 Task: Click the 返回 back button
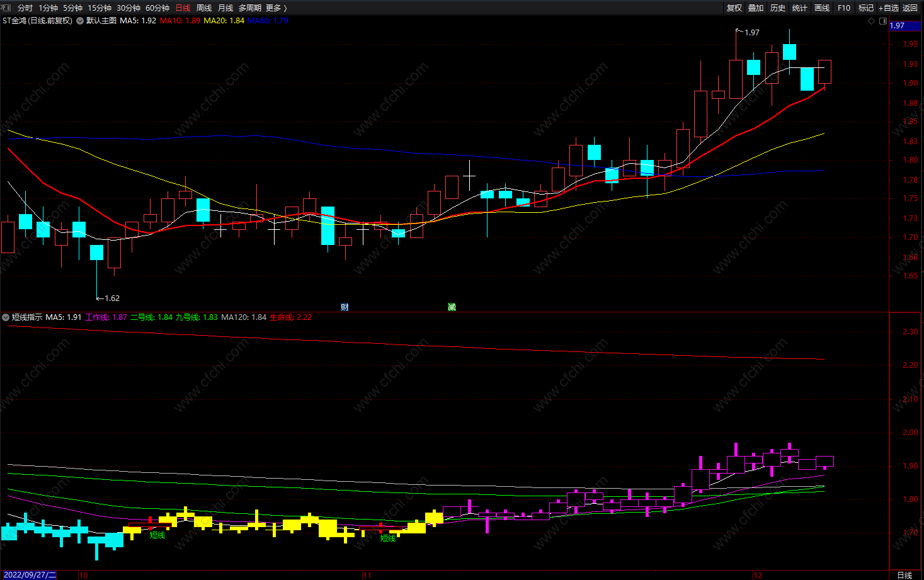(910, 8)
